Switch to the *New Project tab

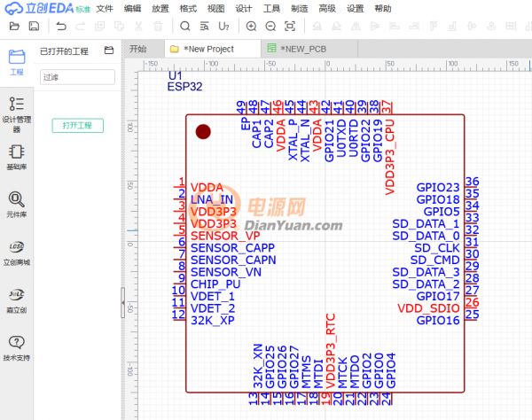213,49
